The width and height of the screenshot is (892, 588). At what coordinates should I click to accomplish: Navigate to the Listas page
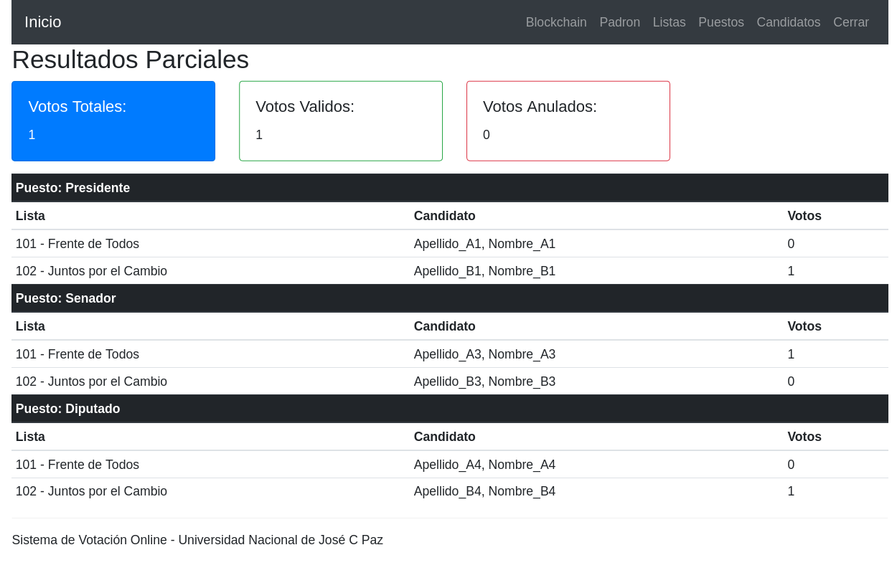(669, 22)
